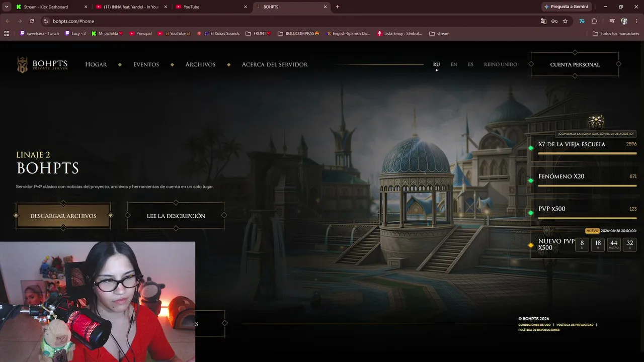Reload the page with the refresh icon

point(32,21)
